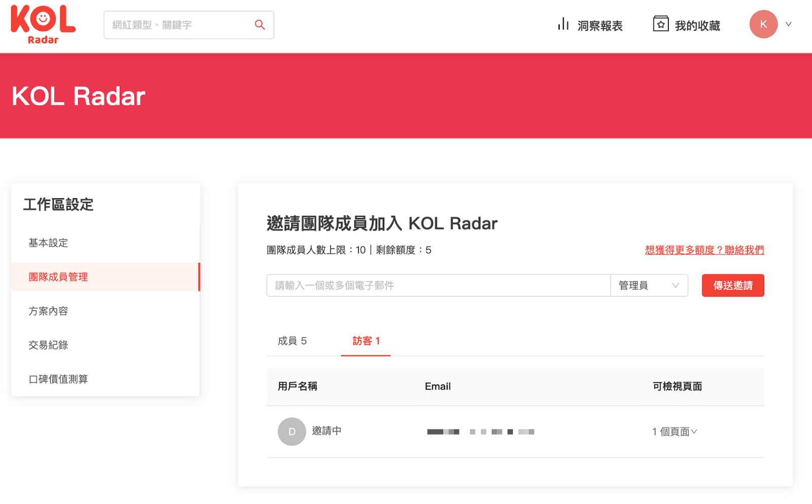Click the email invitation input field
The width and height of the screenshot is (812, 504).
pos(438,285)
